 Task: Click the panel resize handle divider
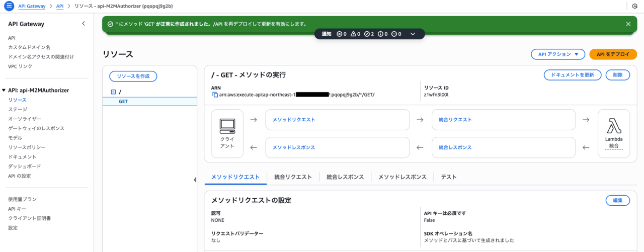click(195, 180)
